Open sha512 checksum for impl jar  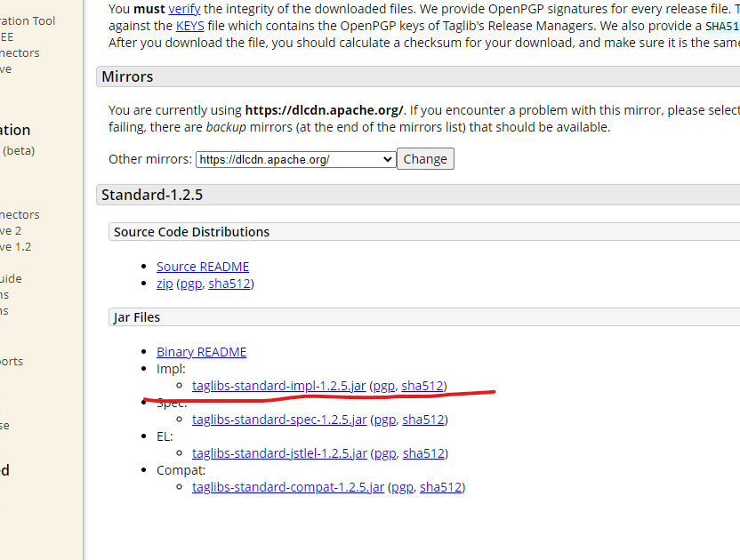pos(422,386)
